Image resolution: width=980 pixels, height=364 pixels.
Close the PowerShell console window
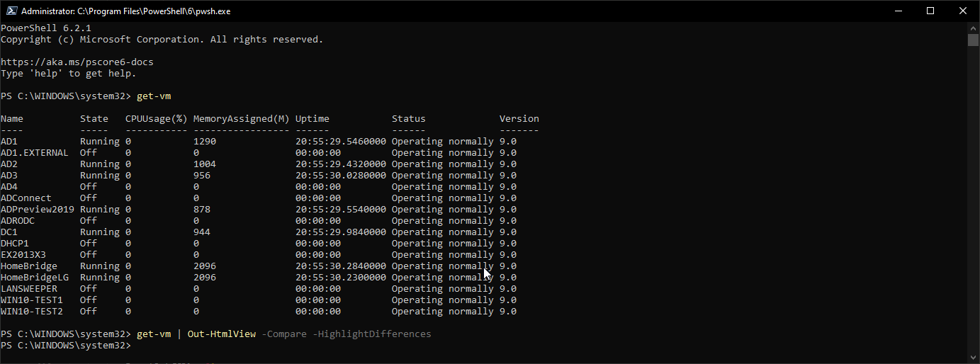[963, 11]
